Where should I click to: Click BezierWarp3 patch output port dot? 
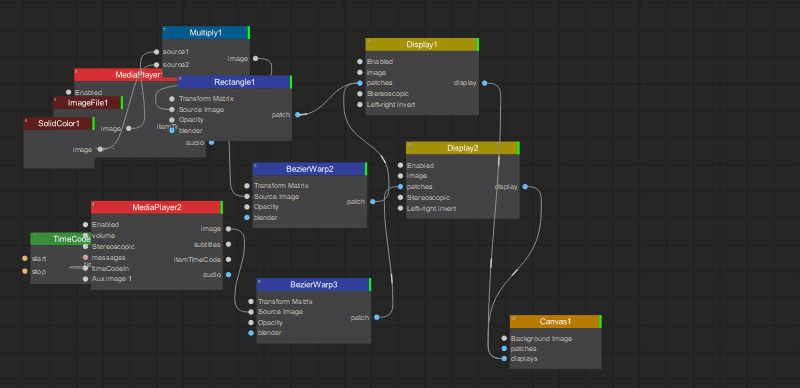click(377, 318)
